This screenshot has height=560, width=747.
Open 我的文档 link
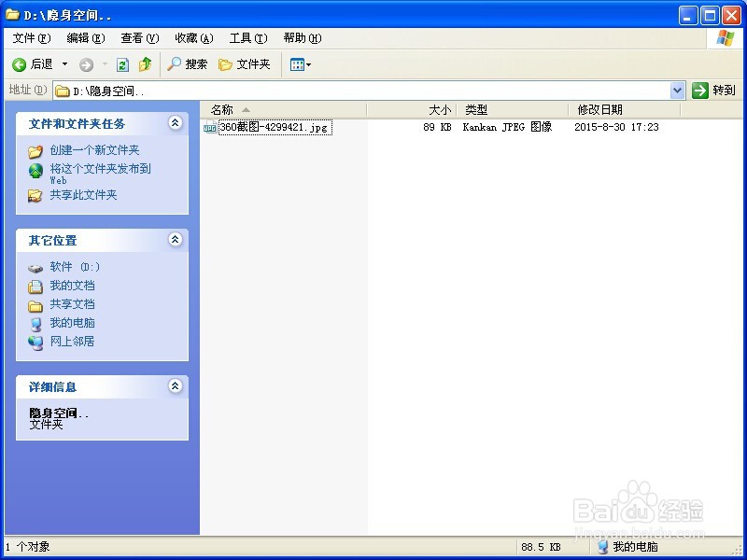pos(73,286)
